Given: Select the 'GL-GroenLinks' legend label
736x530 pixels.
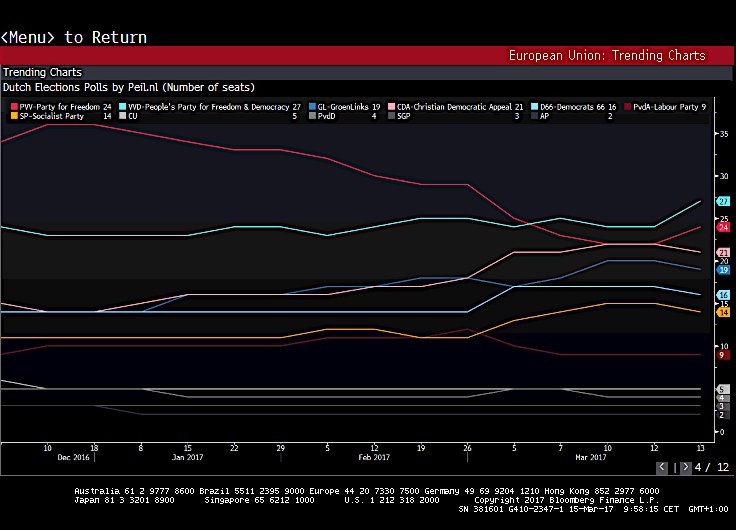Looking at the screenshot, I should tap(343, 107).
